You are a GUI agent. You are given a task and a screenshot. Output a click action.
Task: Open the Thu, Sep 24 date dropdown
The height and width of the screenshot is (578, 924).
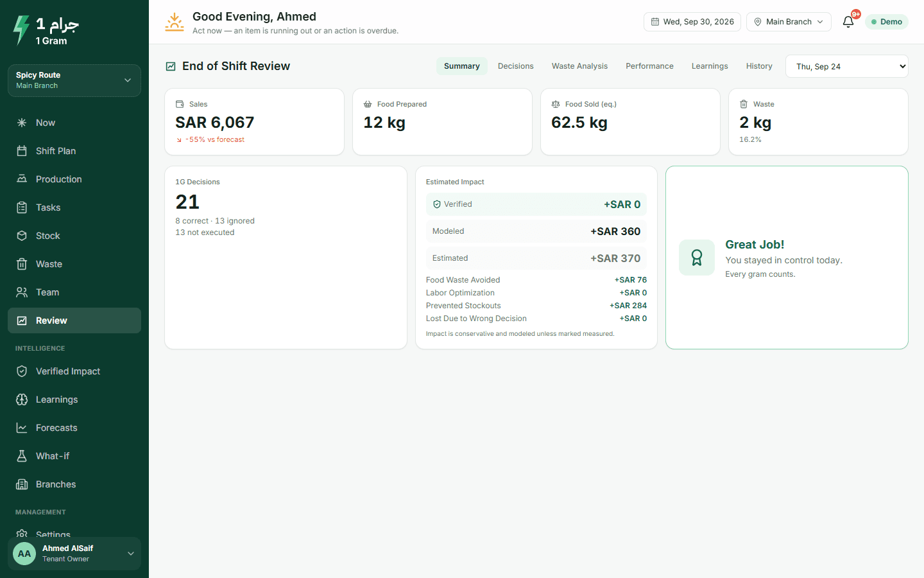point(847,66)
